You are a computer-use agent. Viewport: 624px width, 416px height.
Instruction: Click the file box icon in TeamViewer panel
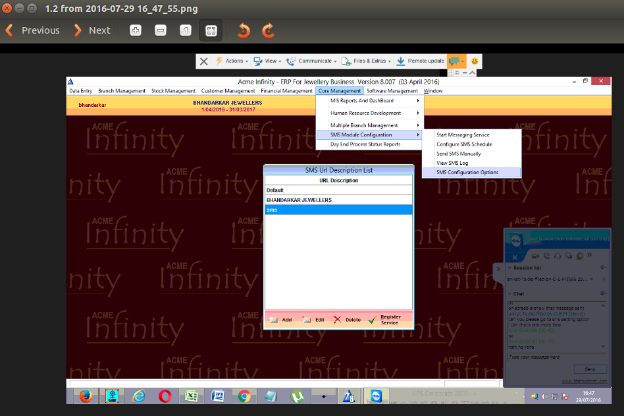[579, 256]
